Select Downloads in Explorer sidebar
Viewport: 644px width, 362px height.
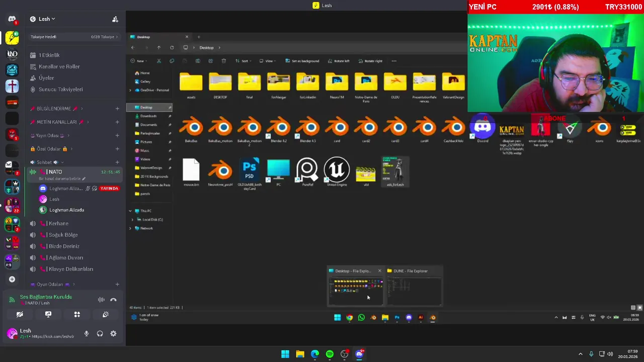pyautogui.click(x=148, y=116)
